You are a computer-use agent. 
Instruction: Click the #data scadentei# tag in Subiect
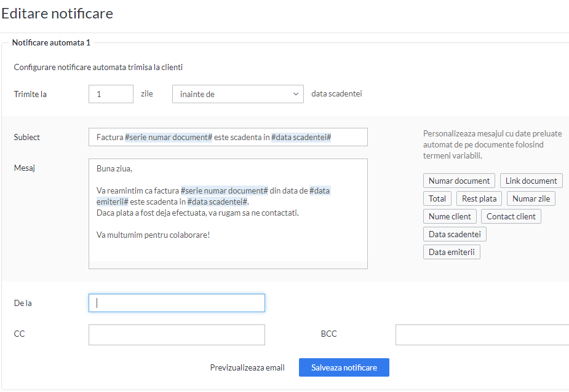click(x=301, y=137)
